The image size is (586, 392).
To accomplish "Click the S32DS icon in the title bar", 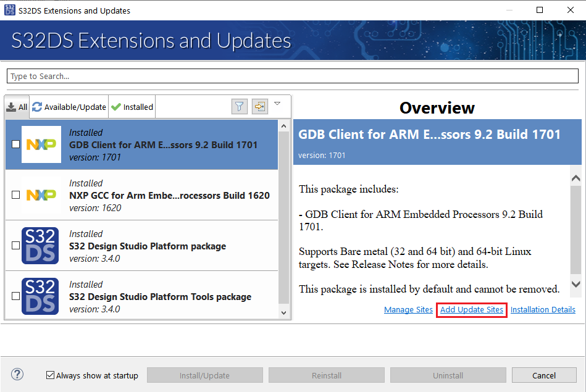I will point(9,10).
